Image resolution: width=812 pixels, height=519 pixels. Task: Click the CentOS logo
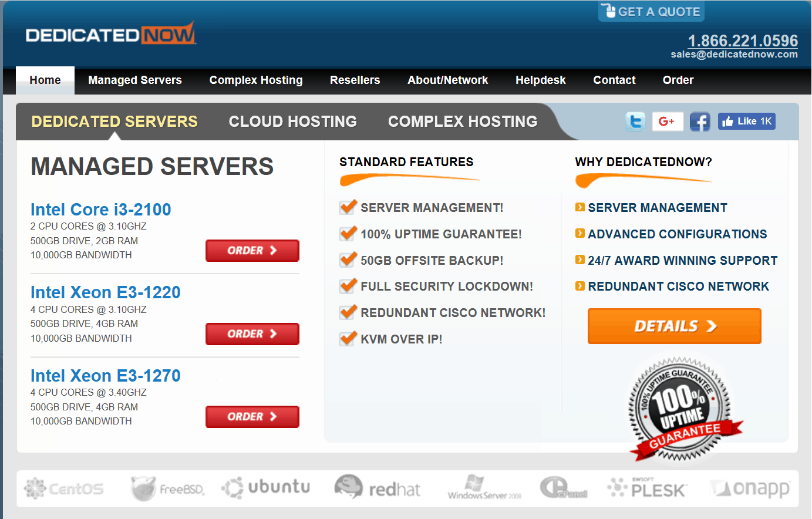[x=63, y=488]
